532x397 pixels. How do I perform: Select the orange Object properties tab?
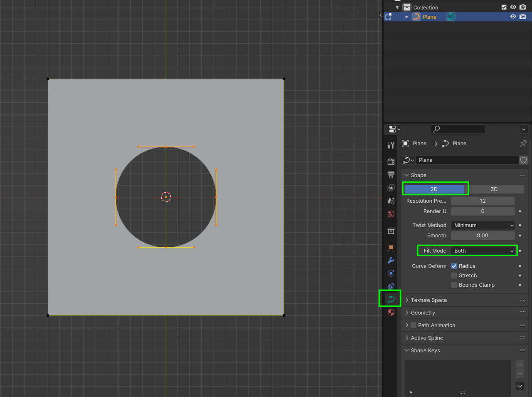(391, 247)
